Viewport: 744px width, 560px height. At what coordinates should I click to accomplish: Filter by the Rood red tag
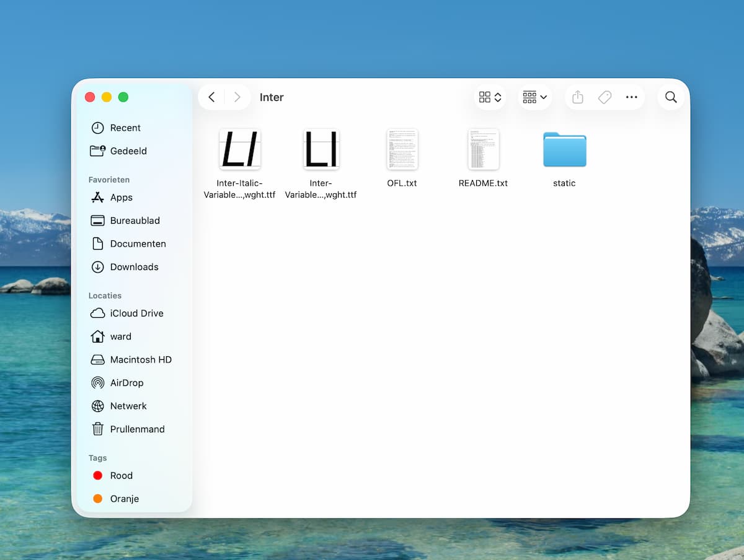(x=121, y=476)
